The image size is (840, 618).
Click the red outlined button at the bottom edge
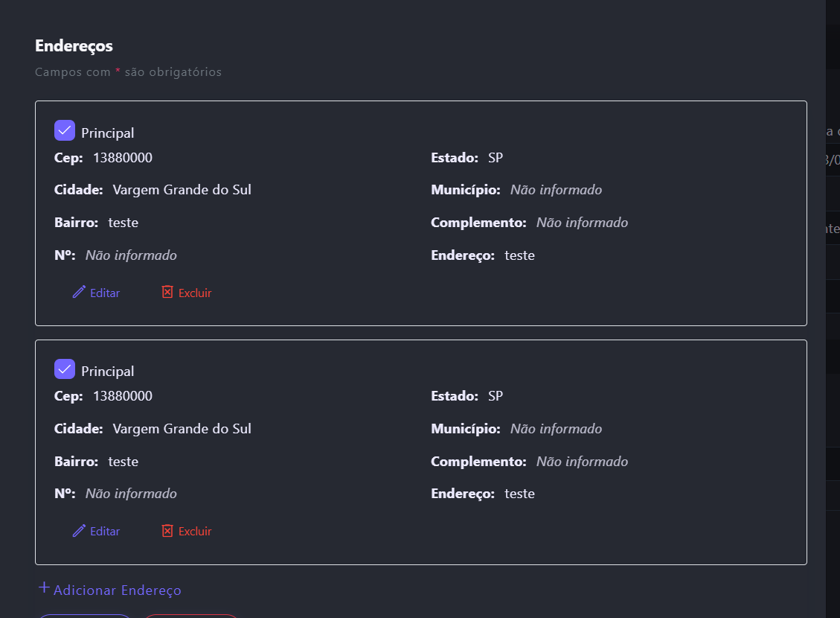(x=191, y=616)
